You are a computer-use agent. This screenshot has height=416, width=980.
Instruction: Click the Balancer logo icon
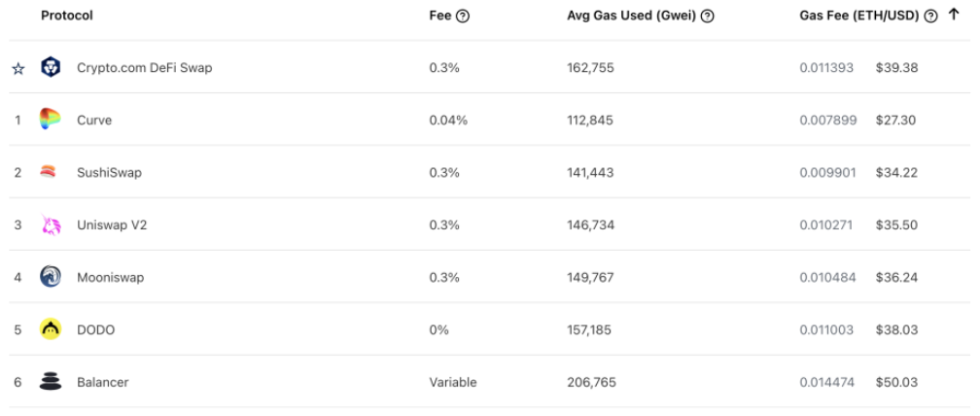coord(51,383)
